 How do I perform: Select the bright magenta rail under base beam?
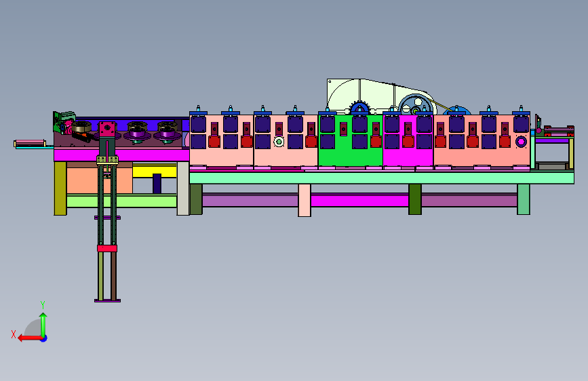pyautogui.click(x=359, y=201)
